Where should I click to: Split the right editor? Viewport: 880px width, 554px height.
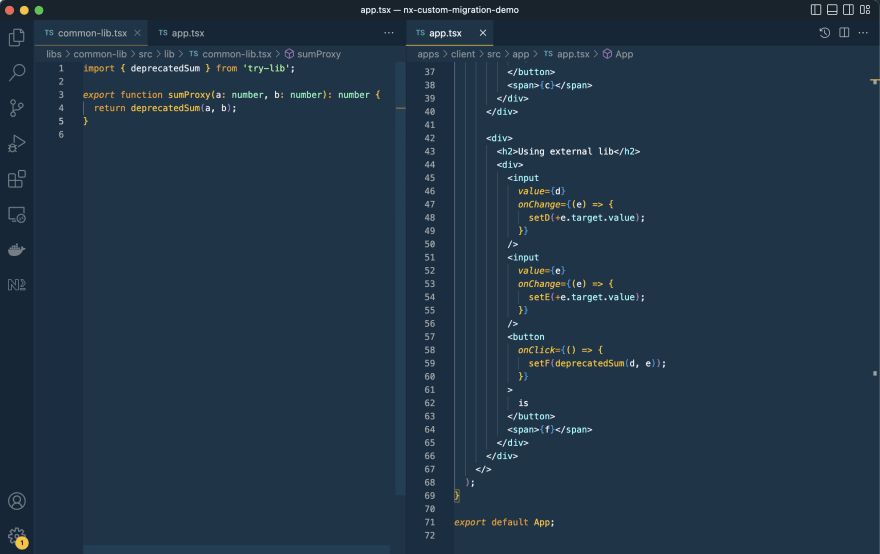click(844, 33)
